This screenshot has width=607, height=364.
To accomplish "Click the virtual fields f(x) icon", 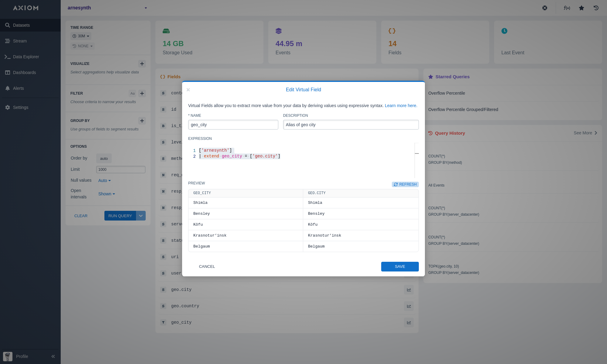I will [x=567, y=8].
